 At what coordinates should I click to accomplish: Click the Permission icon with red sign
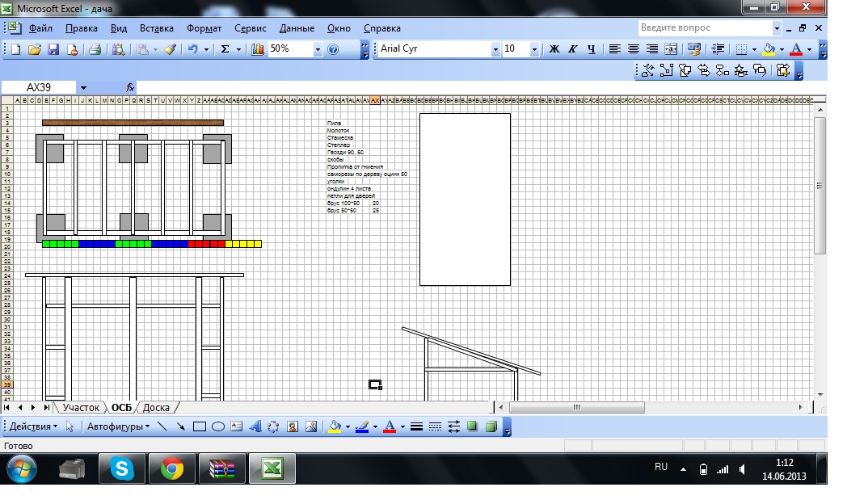tap(72, 49)
